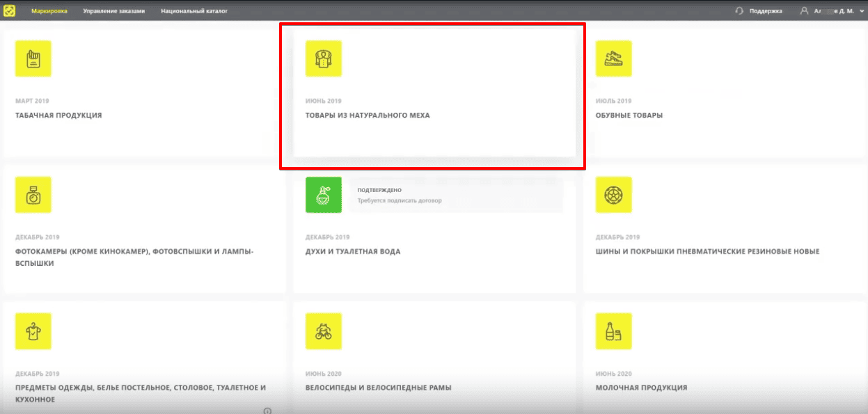Select the milk bottle icon
This screenshot has height=414, width=868.
click(614, 331)
